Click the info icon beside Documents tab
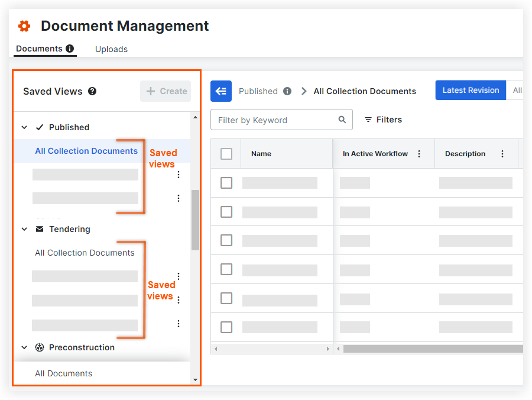The height and width of the screenshot is (400, 532). [x=70, y=49]
